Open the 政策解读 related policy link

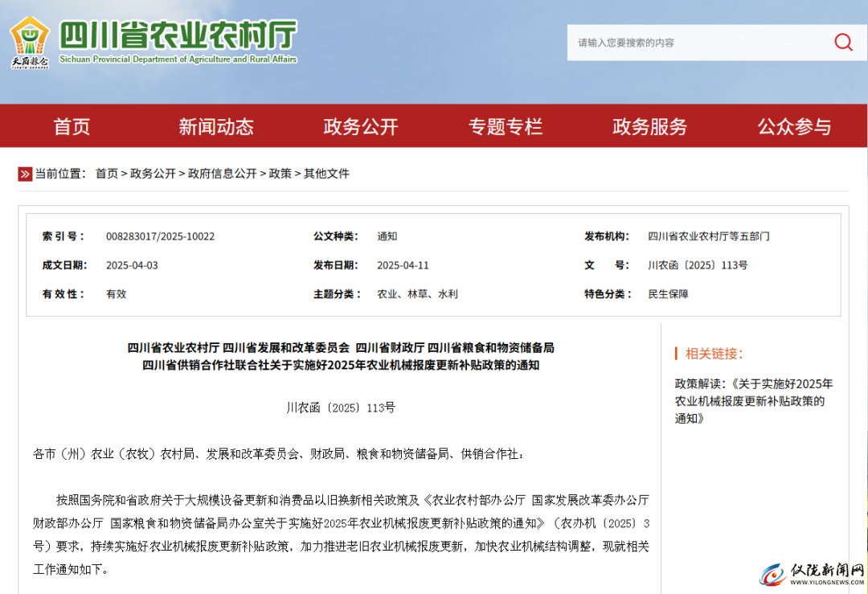753,401
